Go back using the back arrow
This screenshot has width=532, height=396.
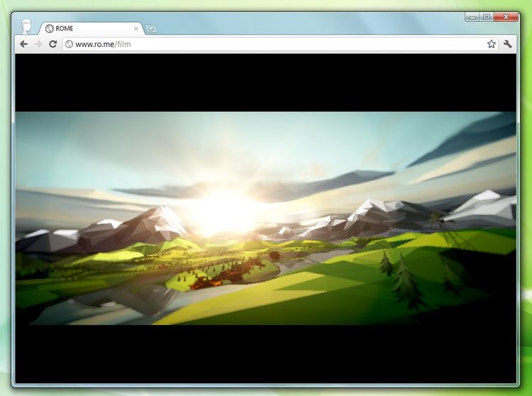tap(23, 44)
